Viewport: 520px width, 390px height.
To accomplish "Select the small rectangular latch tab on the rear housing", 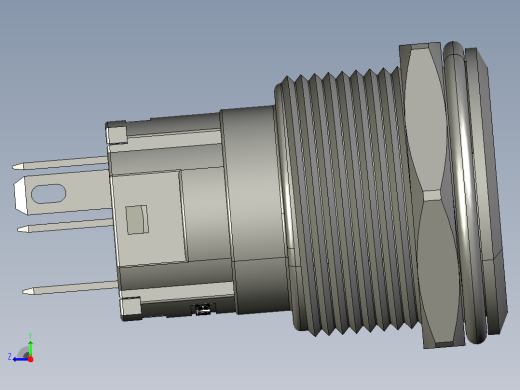I will pyautogui.click(x=137, y=220).
